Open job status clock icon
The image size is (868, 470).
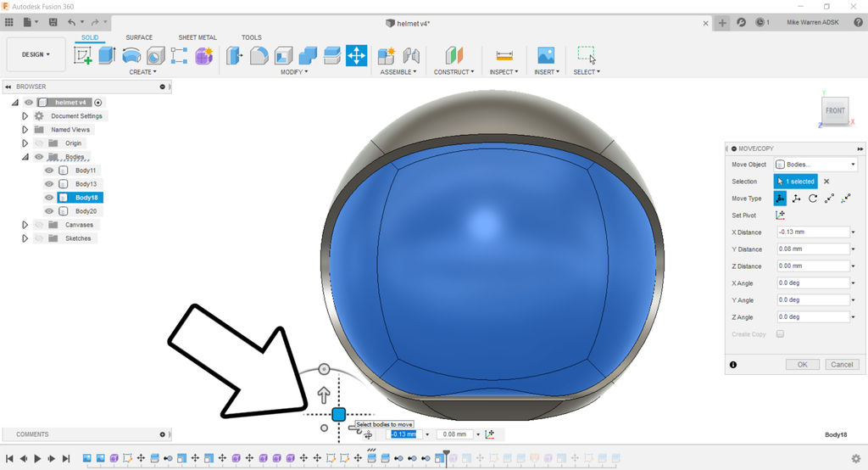pyautogui.click(x=762, y=22)
